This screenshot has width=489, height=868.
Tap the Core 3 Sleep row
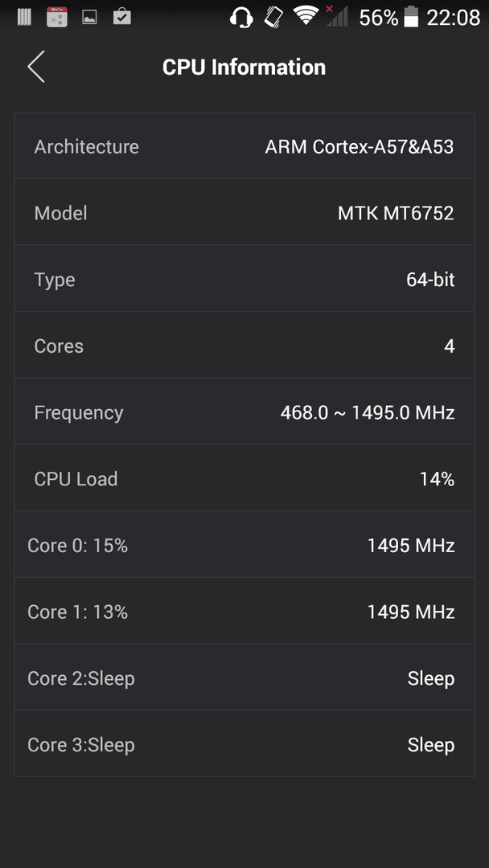coord(244,744)
